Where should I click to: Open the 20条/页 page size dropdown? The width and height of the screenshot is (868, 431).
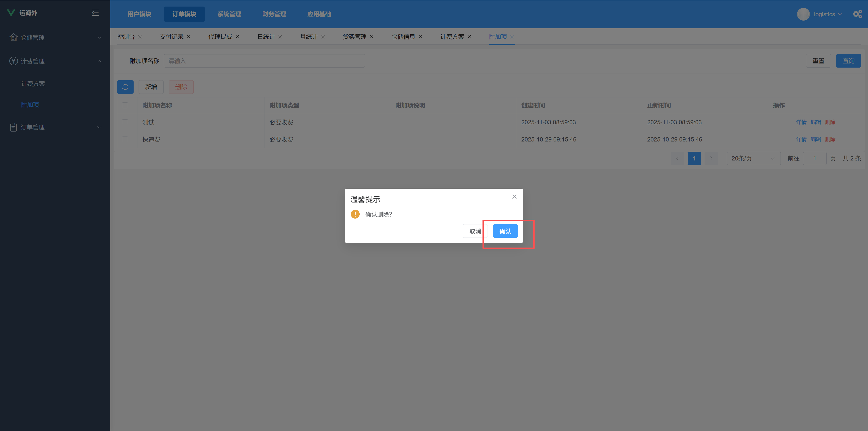(x=753, y=158)
